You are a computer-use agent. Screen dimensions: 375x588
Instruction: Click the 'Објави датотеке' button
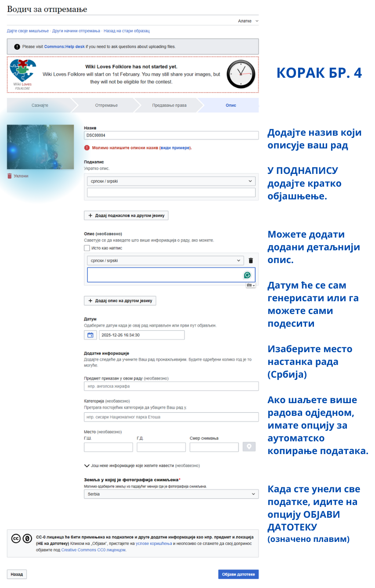click(x=238, y=574)
